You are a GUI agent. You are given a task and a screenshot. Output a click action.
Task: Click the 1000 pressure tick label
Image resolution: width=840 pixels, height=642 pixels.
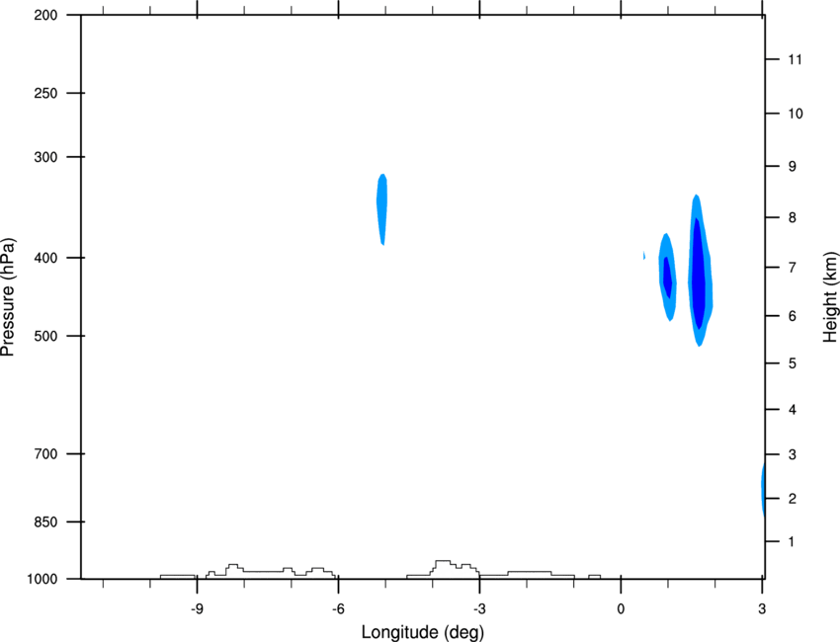click(42, 579)
